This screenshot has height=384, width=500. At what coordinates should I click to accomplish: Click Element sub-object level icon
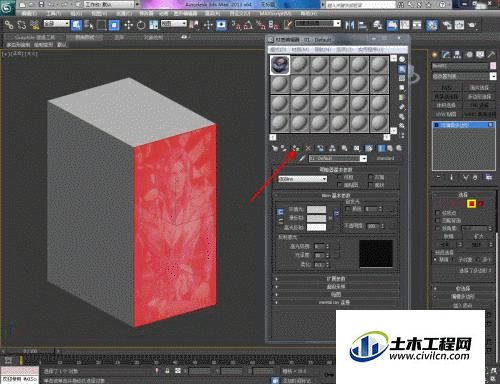click(x=481, y=203)
